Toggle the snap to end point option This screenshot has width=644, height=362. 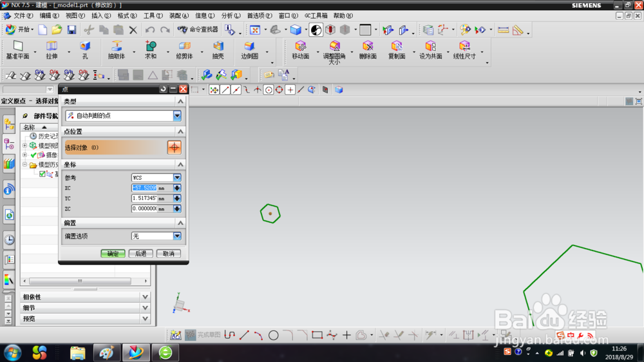click(x=225, y=90)
